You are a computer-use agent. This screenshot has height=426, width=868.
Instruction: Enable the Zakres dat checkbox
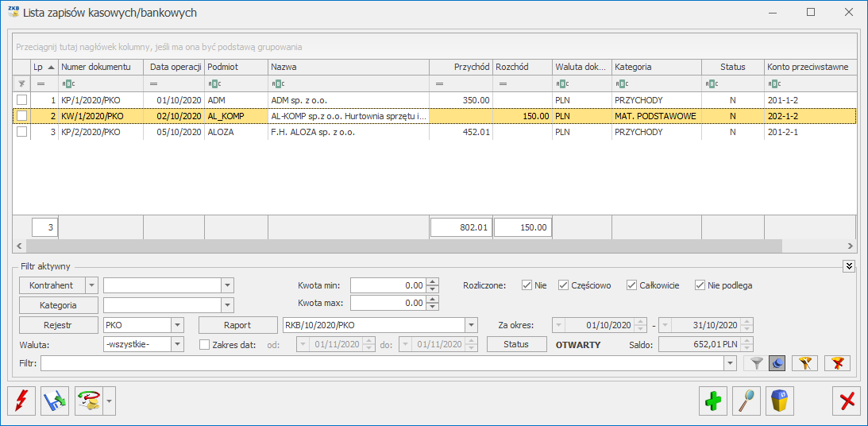[x=205, y=345]
